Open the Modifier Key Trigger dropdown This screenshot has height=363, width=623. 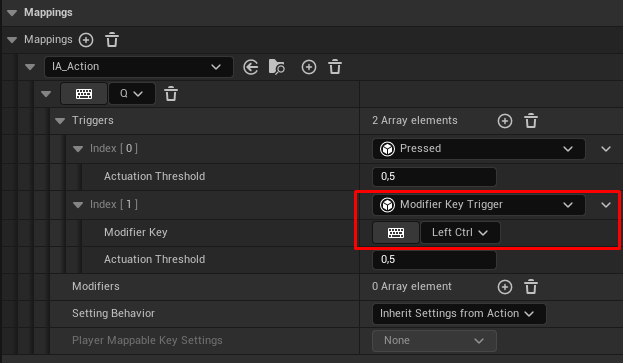pos(478,205)
